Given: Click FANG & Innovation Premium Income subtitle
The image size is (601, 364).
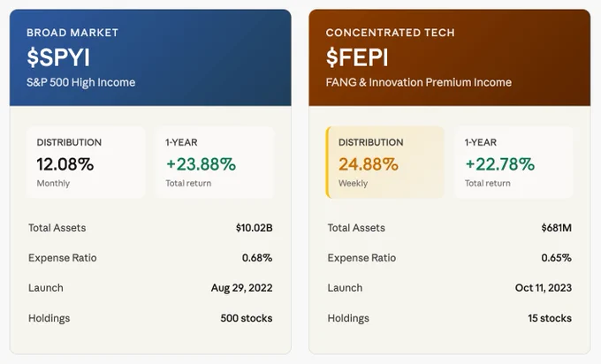Looking at the screenshot, I should click(419, 82).
